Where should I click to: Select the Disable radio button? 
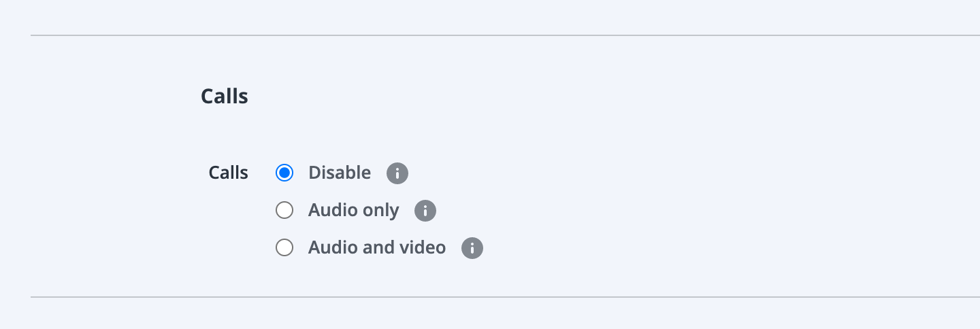[x=284, y=173]
